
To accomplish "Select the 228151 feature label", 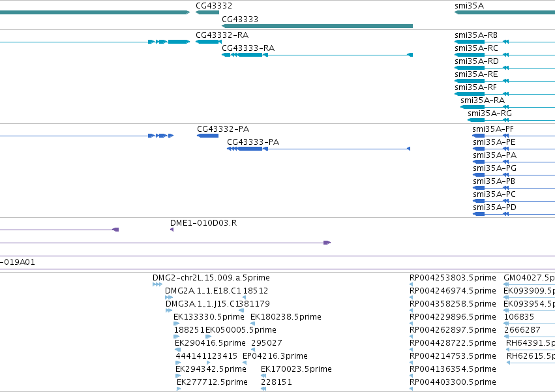I will coord(277,382).
